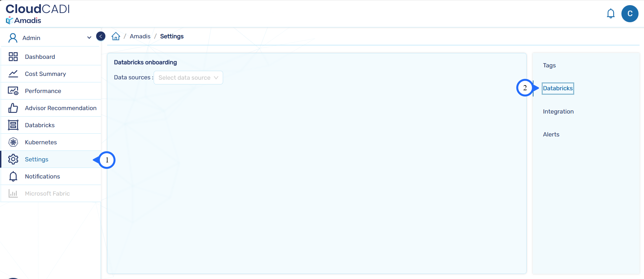The image size is (644, 279).
Task: Select the Databricks settings tab
Action: (557, 88)
